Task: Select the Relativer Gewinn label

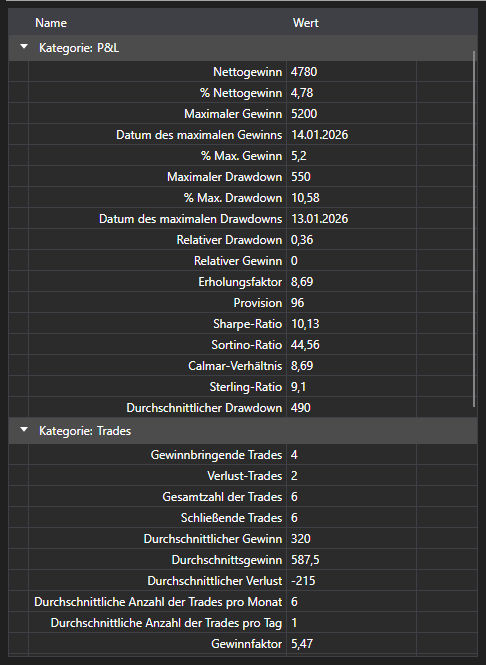Action: 238,261
